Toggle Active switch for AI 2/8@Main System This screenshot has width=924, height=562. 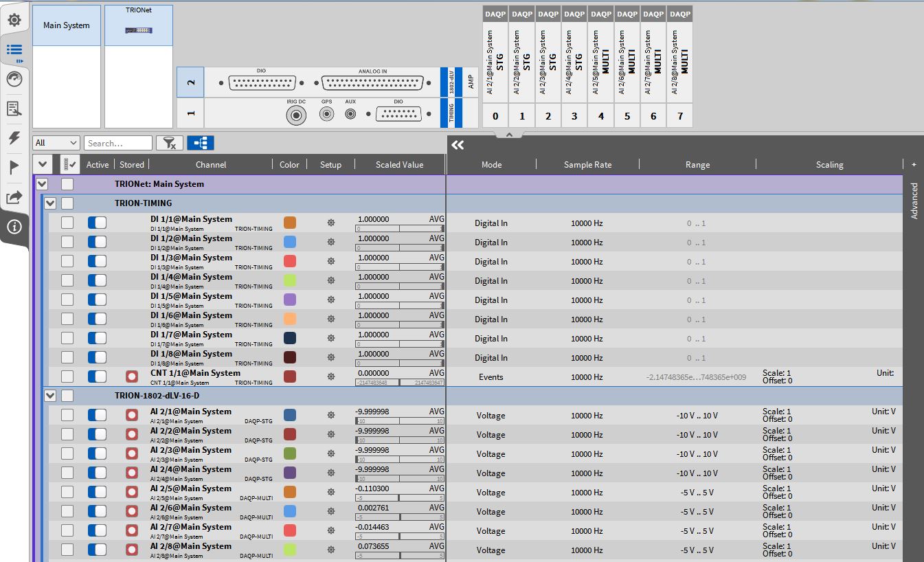click(97, 550)
